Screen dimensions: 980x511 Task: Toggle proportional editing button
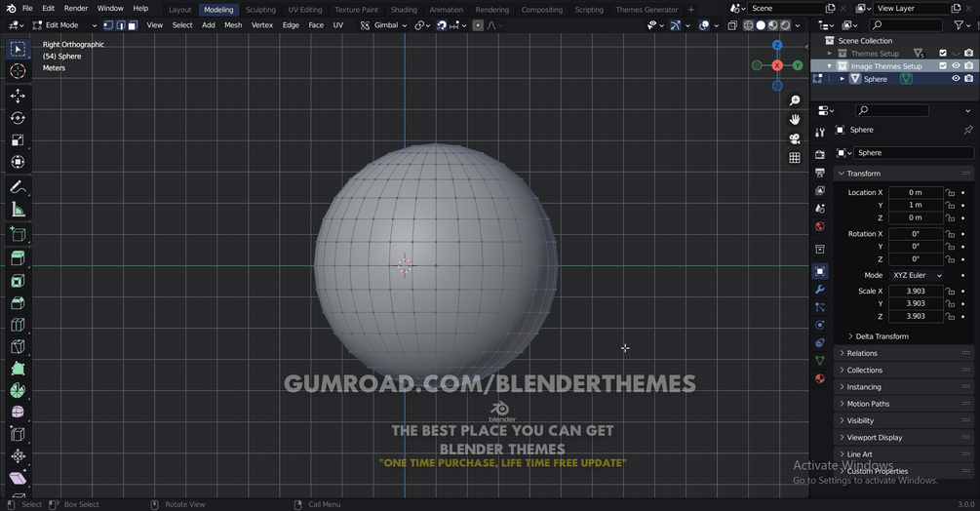478,25
